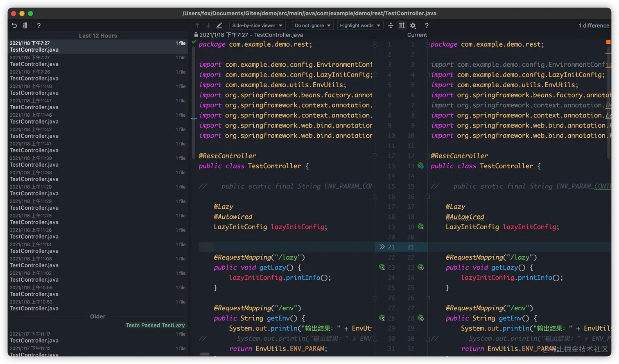
Task: Toggle synchronize scrolling button
Action: 402,25
